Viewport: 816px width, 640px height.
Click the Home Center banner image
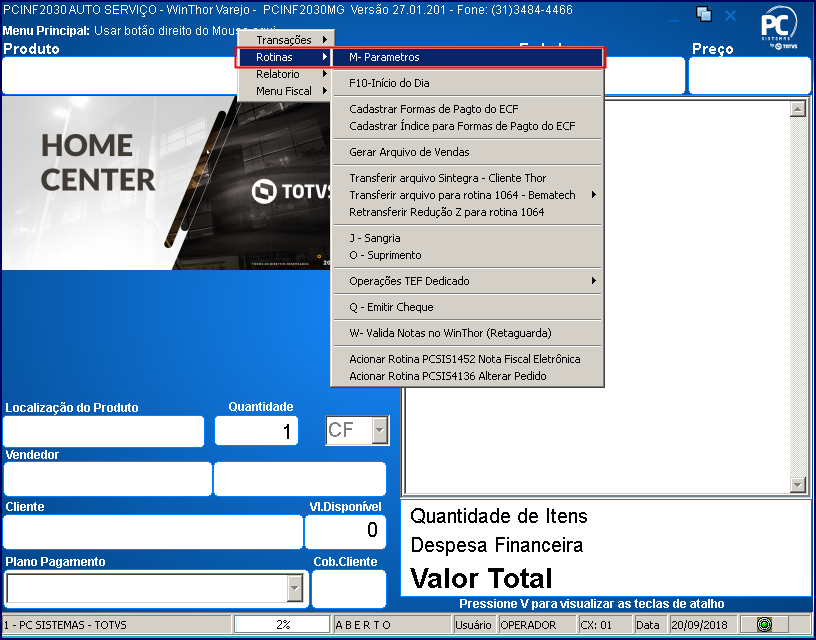[167, 183]
